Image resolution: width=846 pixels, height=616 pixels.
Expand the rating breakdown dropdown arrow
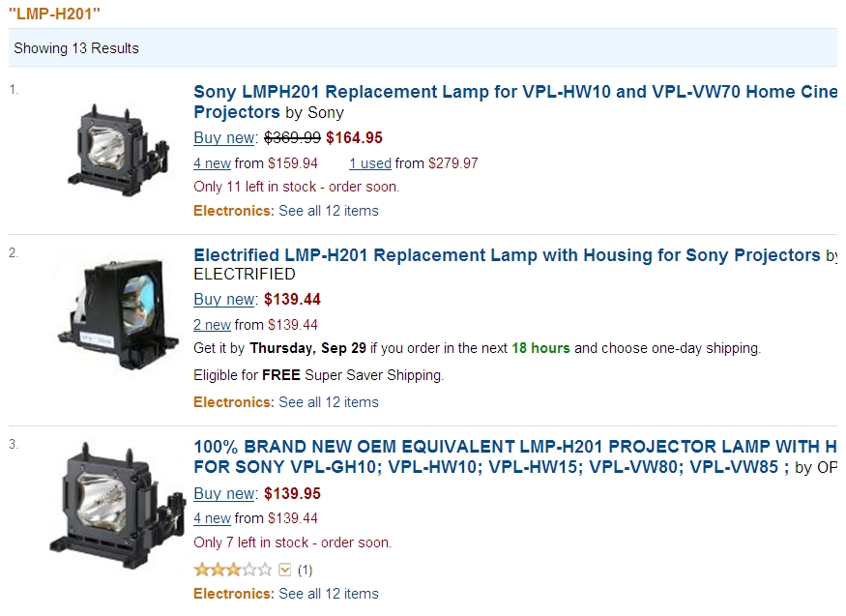pyautogui.click(x=285, y=571)
